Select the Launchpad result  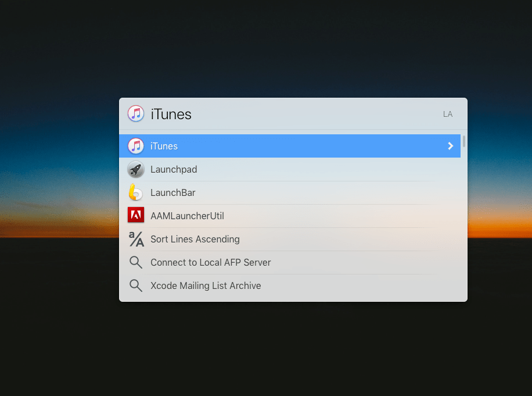(290, 169)
